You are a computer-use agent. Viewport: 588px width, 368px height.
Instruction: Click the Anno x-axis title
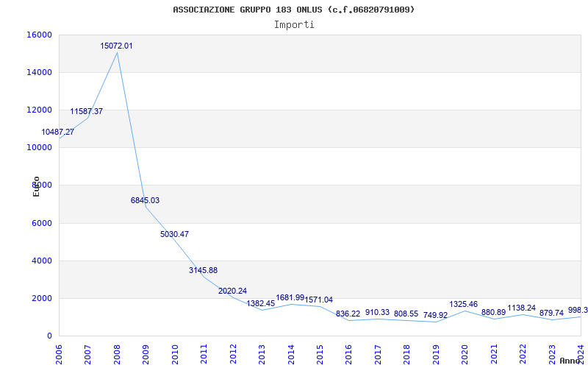[570, 361]
